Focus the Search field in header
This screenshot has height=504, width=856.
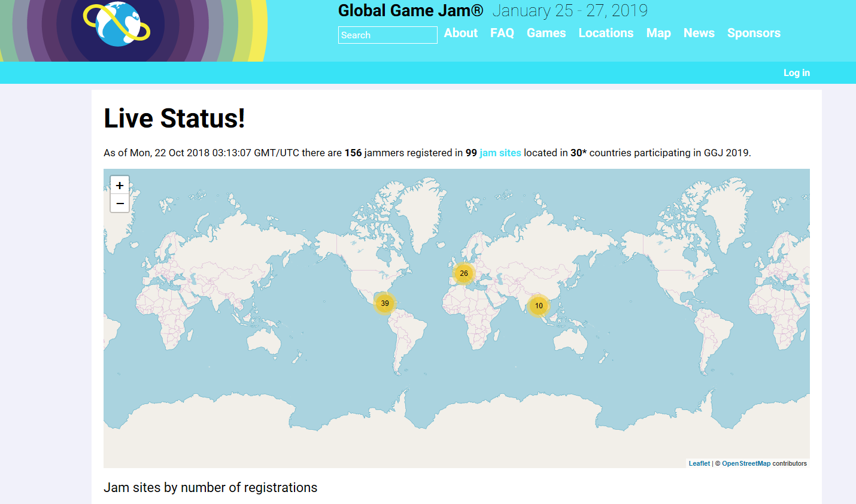[388, 35]
